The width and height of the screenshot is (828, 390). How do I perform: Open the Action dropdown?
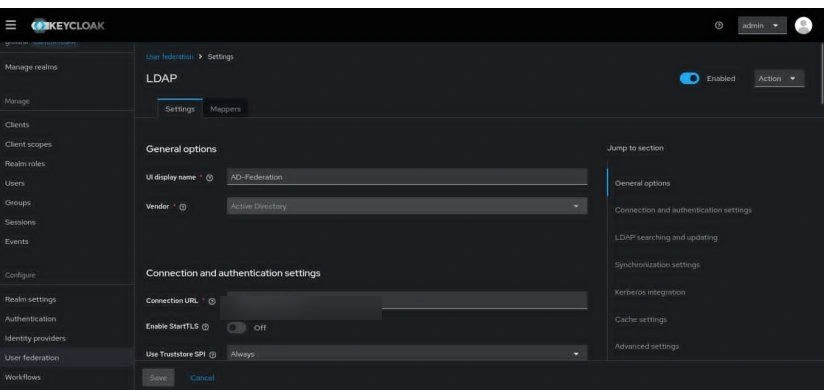click(x=779, y=79)
